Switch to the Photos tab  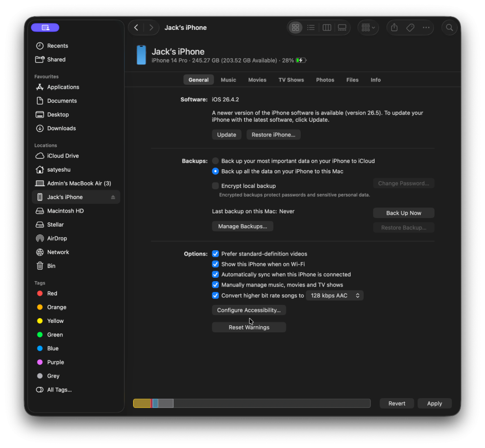tap(325, 80)
